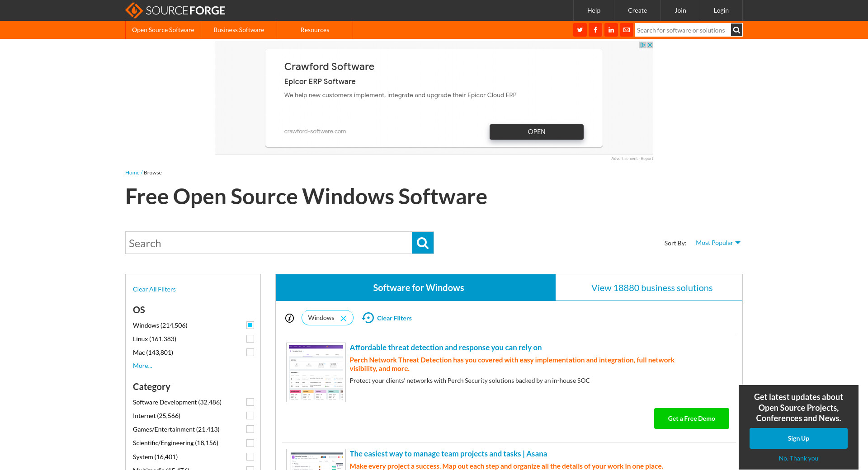The width and height of the screenshot is (868, 470).
Task: Open the Most Popular sort dropdown
Action: tap(717, 243)
